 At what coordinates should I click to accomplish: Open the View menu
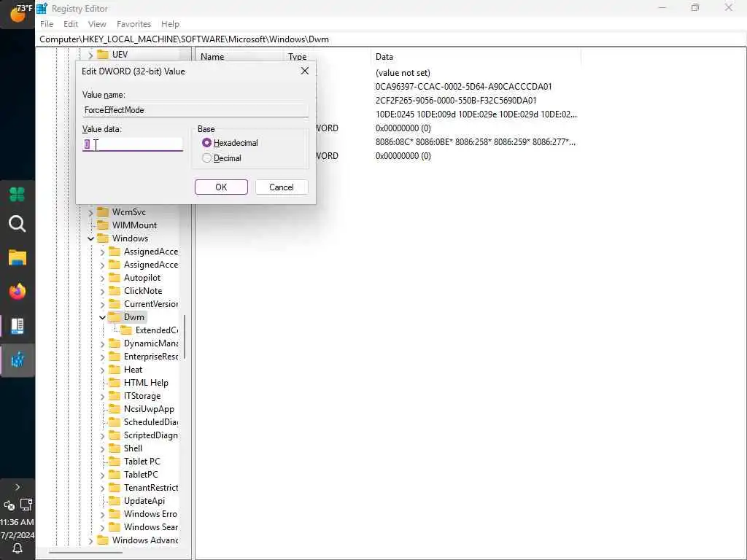[x=97, y=24]
